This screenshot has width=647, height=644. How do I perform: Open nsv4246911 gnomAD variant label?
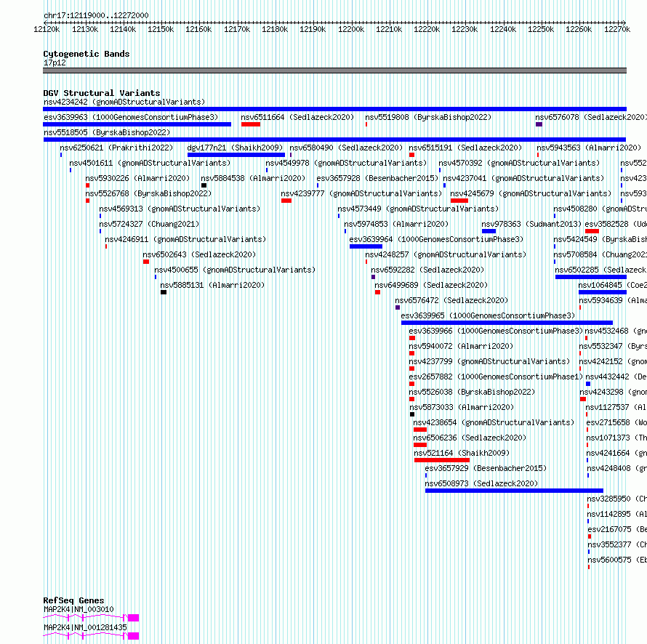tap(185, 239)
